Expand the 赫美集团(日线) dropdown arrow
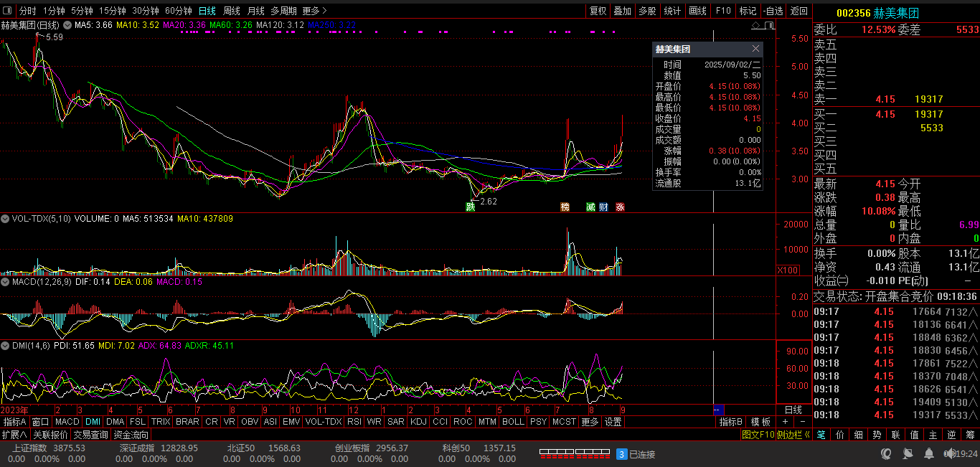The width and height of the screenshot is (980, 467). tap(67, 25)
